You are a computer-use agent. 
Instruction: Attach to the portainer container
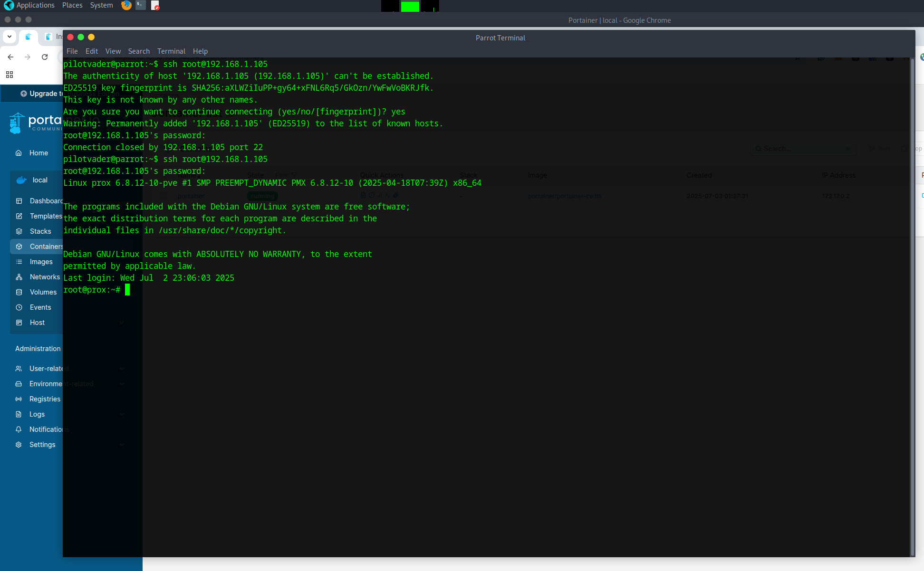point(395,195)
